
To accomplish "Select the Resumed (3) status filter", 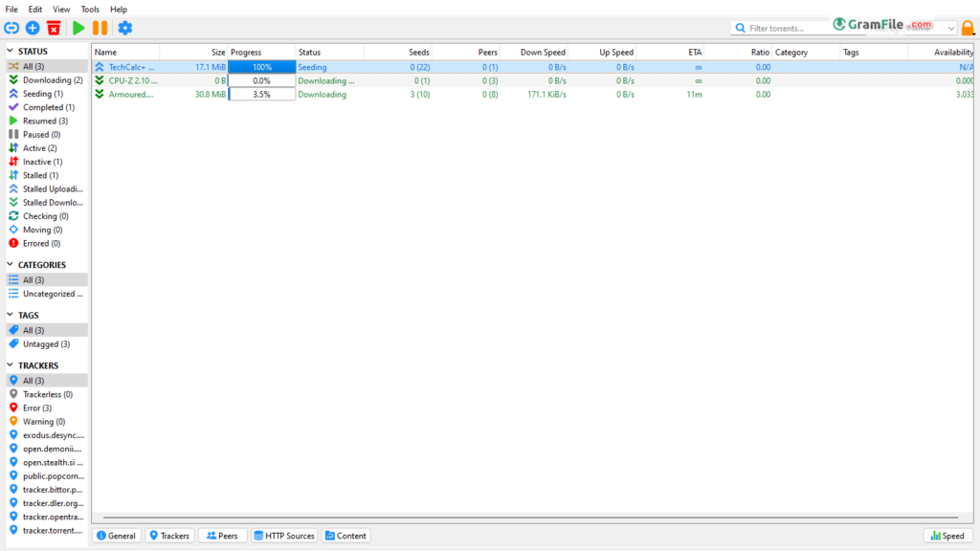I will (x=47, y=121).
